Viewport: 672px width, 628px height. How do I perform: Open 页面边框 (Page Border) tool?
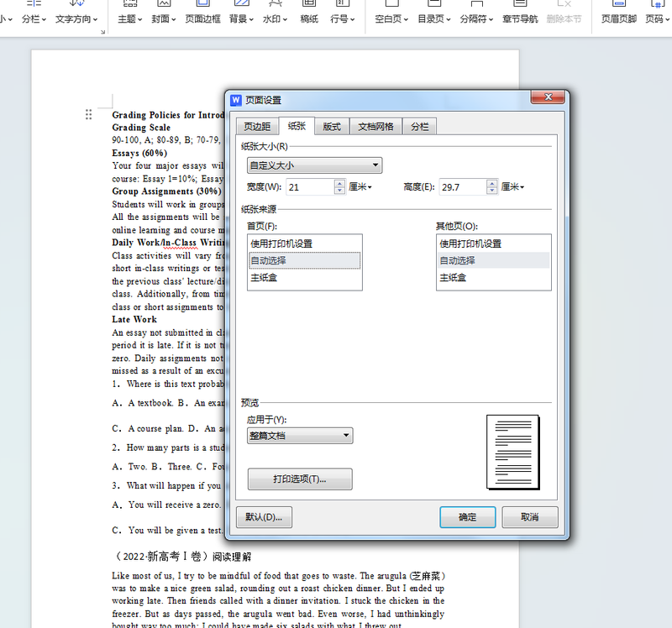pos(202,13)
